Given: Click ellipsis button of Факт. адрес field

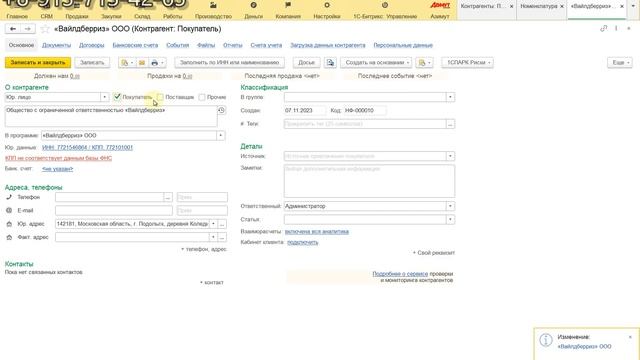Looking at the screenshot, I should tap(222, 237).
